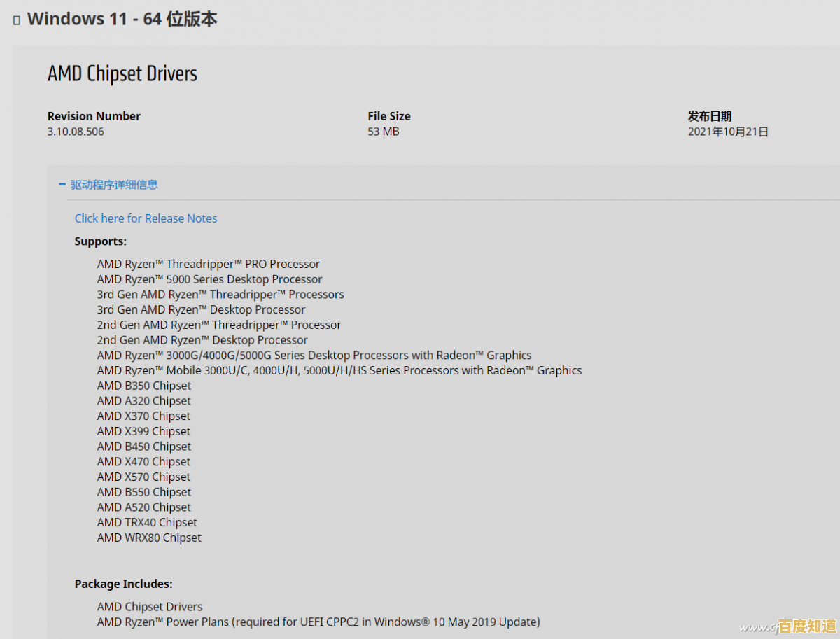Click the AMD X570 Chipset entry
Image resolution: width=840 pixels, height=639 pixels.
pyautogui.click(x=143, y=477)
